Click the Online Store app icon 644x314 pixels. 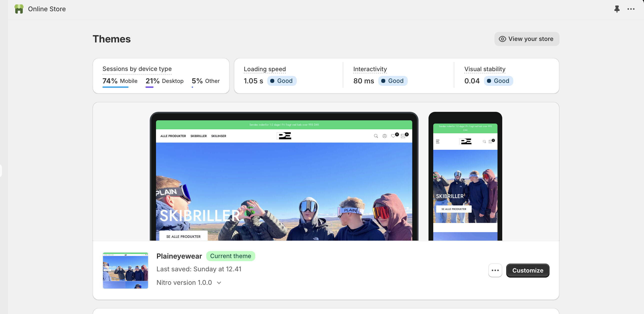(19, 9)
